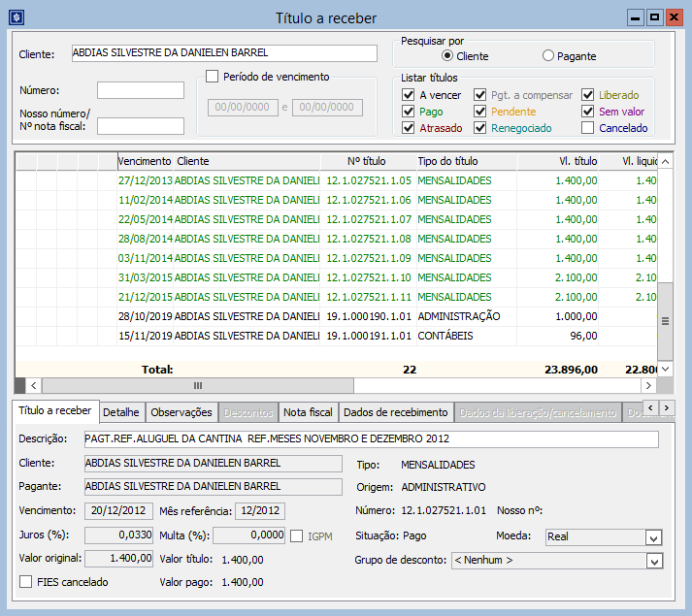Screen dimensions: 692x616
Task: Check the Cancelado filter checkbox
Action: [588, 128]
